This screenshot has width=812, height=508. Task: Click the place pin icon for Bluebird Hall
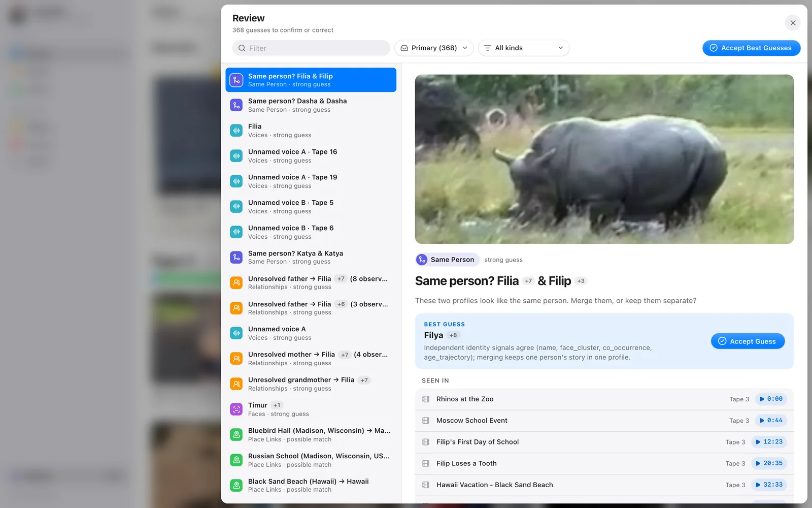pyautogui.click(x=236, y=435)
